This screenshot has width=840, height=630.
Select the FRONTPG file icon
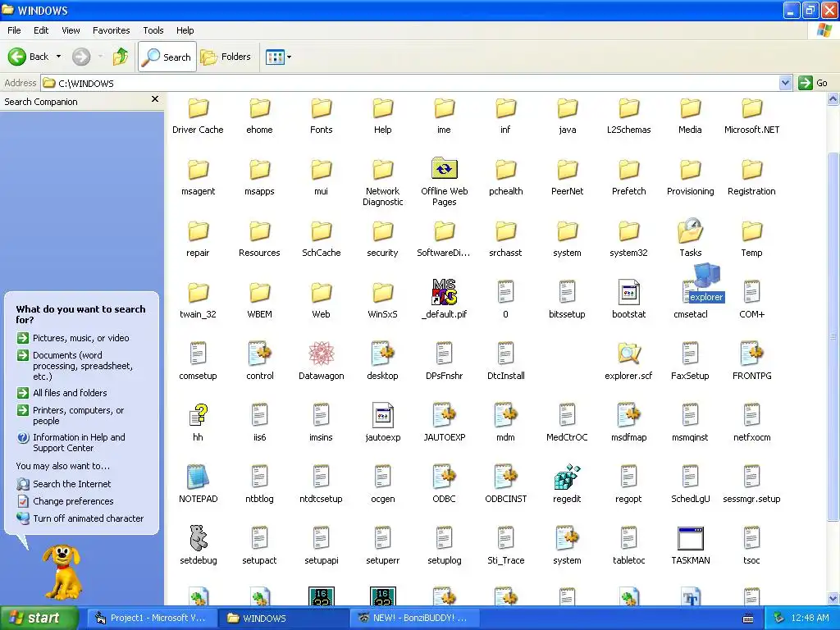click(x=751, y=354)
